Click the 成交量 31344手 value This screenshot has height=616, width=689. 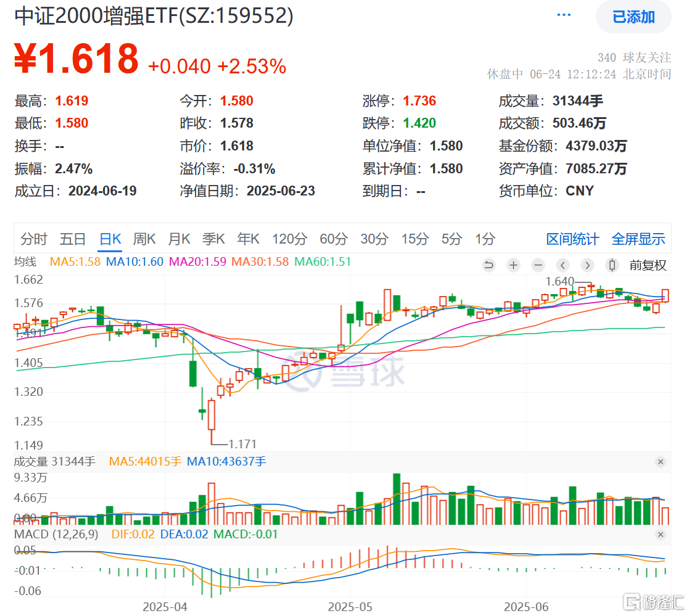point(578,101)
